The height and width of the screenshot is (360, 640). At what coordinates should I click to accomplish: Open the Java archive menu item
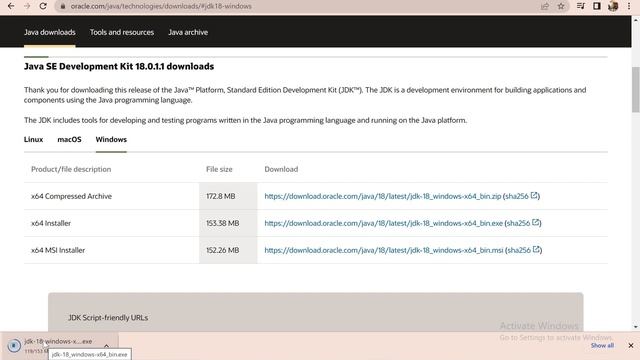point(188,32)
